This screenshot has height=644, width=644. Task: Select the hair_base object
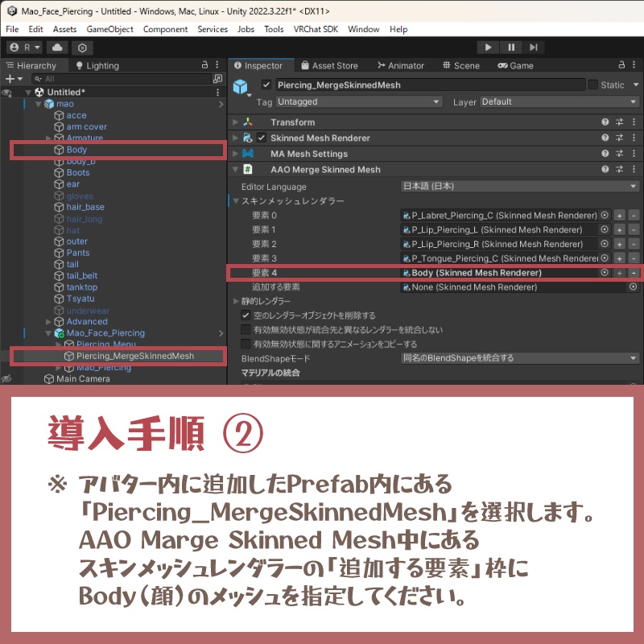click(85, 207)
